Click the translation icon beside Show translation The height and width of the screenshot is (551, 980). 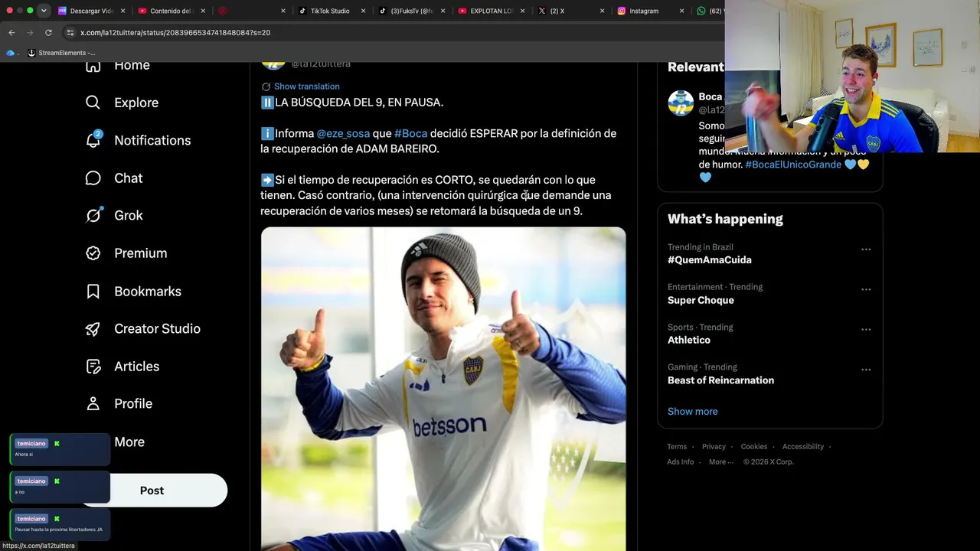[266, 86]
